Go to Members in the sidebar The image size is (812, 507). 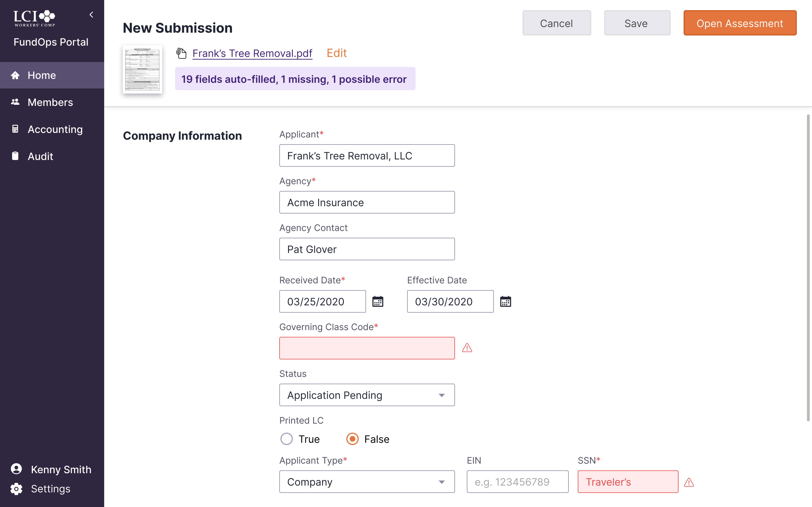[50, 102]
